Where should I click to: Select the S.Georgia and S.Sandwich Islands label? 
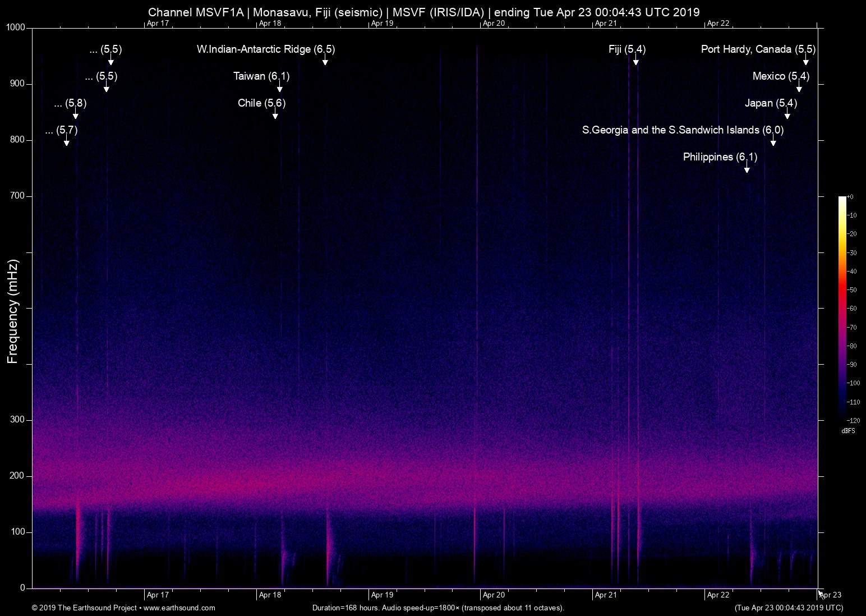[682, 130]
